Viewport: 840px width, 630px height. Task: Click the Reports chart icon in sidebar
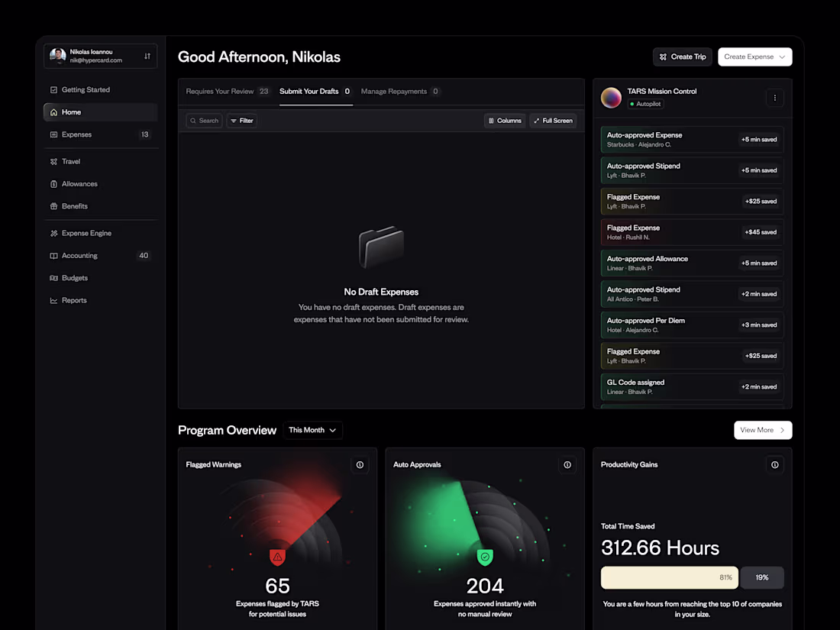pos(53,301)
